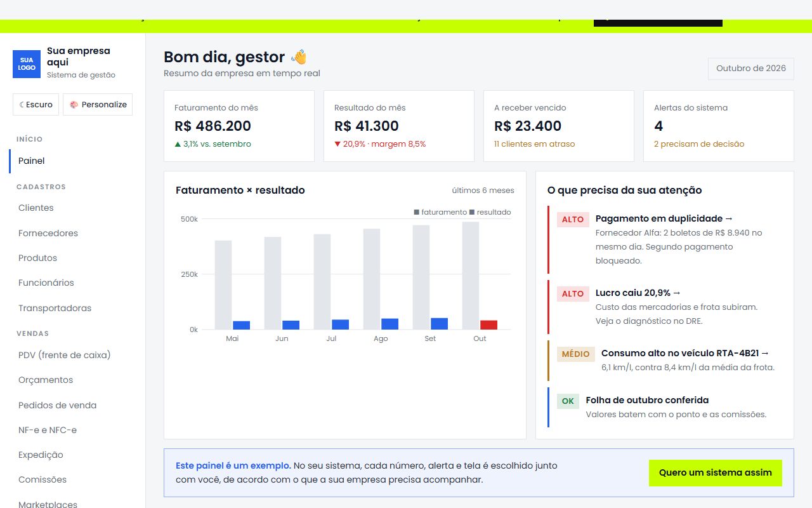Image resolution: width=812 pixels, height=508 pixels.
Task: Click the 'O que precisa da sua atenção' heading
Action: [x=625, y=190]
